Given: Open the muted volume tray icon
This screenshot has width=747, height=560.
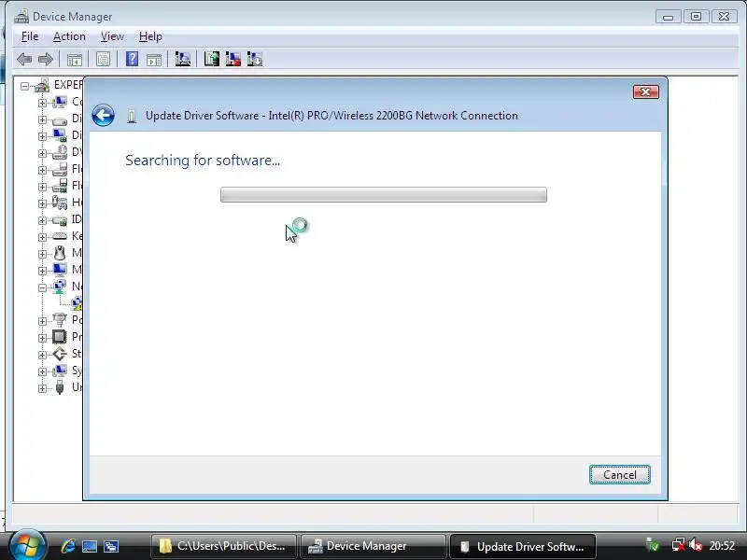Looking at the screenshot, I should click(696, 545).
